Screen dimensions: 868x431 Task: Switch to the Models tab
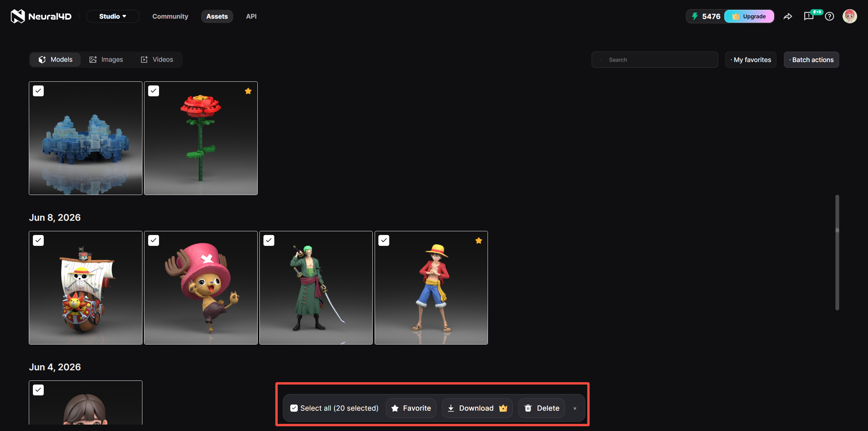click(x=55, y=60)
